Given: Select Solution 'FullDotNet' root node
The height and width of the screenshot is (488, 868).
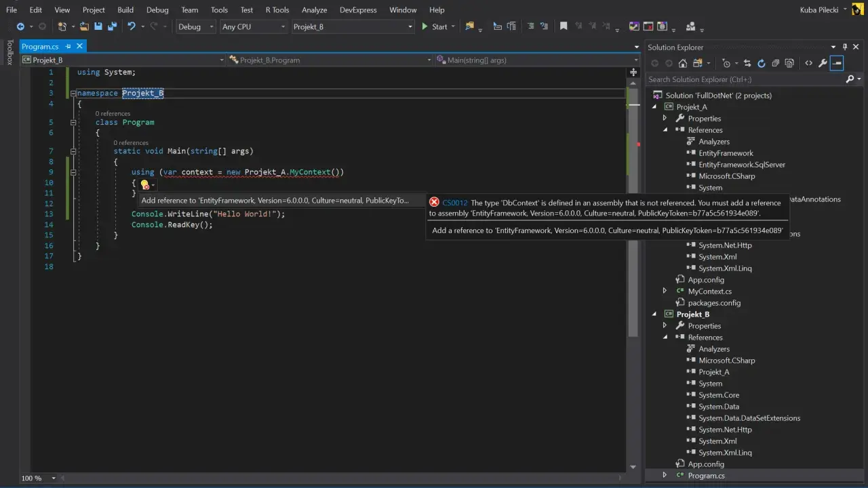Looking at the screenshot, I should pos(718,95).
